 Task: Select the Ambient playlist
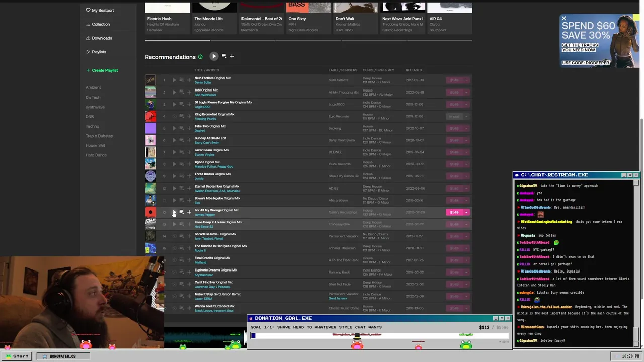93,87
